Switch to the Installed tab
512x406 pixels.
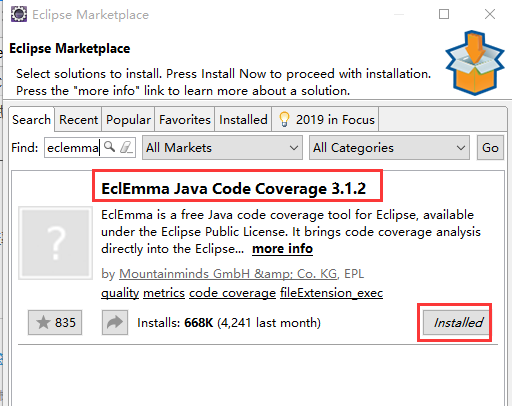click(243, 119)
